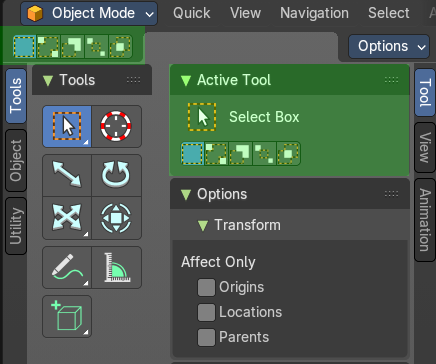Open the Object Mode dropdown
The width and height of the screenshot is (436, 364).
pyautogui.click(x=89, y=13)
